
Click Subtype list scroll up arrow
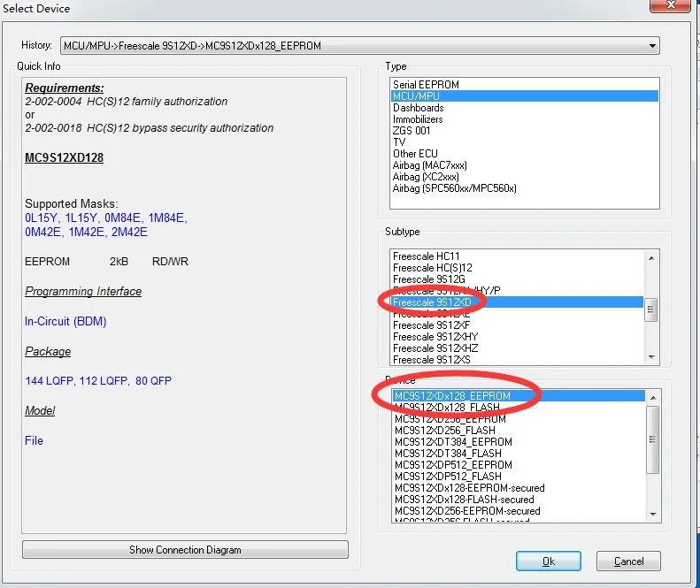pyautogui.click(x=651, y=258)
